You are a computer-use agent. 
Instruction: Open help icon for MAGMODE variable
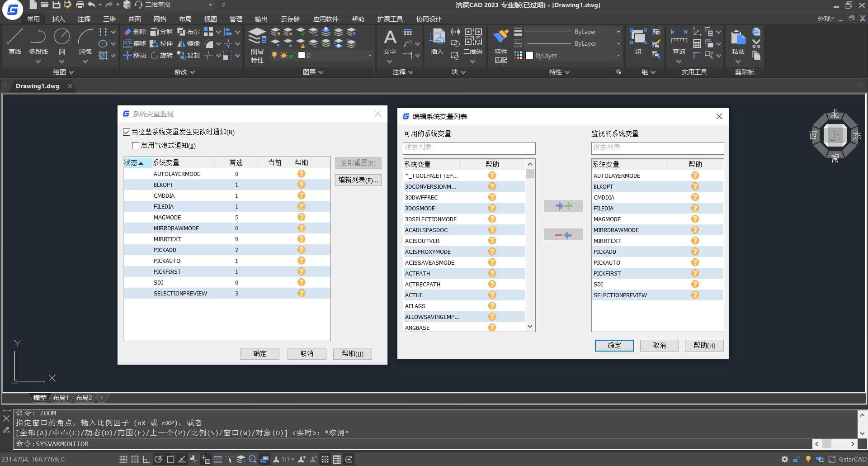pos(301,217)
